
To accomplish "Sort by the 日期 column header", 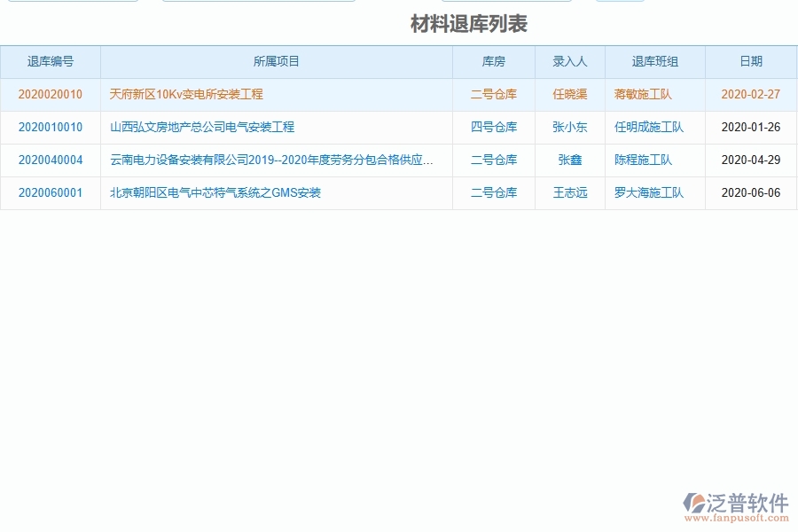I will (x=750, y=61).
